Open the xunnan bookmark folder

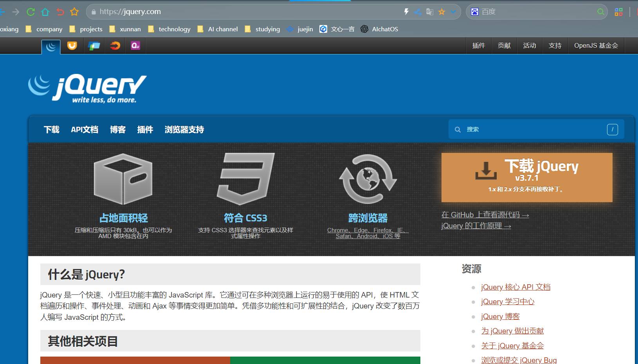125,29
